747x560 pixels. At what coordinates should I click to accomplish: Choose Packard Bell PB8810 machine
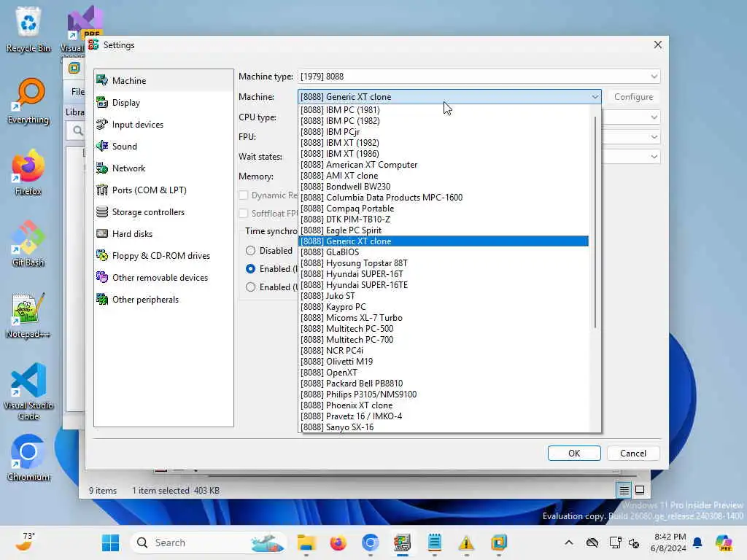tap(444, 384)
